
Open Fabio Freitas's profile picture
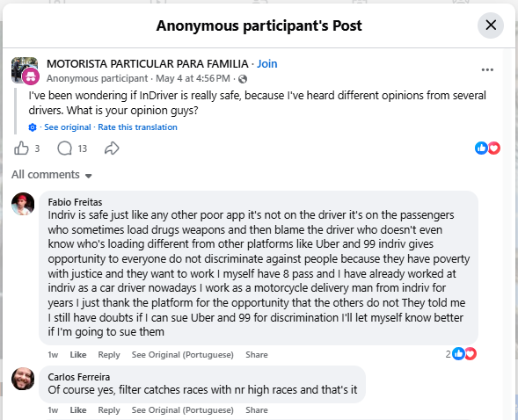pos(23,204)
